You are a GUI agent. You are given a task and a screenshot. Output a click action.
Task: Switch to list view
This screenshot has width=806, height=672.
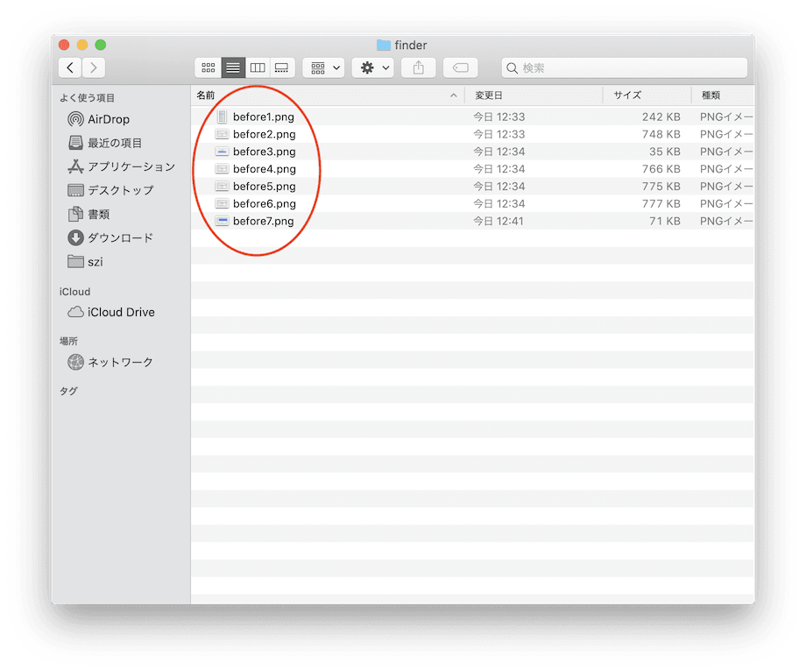[x=233, y=67]
